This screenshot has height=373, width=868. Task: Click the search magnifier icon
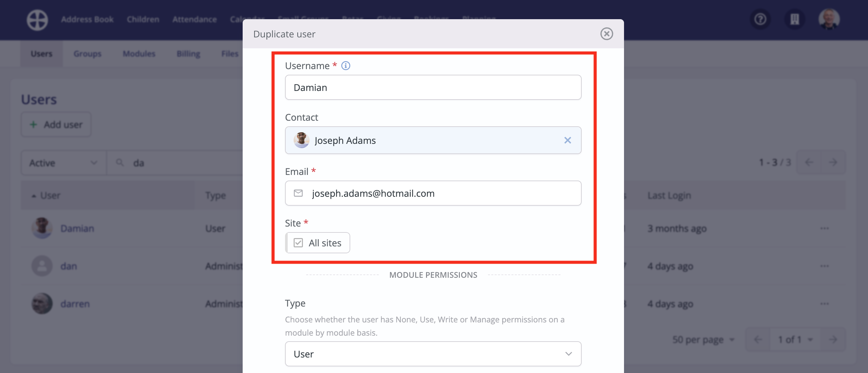pyautogui.click(x=120, y=163)
